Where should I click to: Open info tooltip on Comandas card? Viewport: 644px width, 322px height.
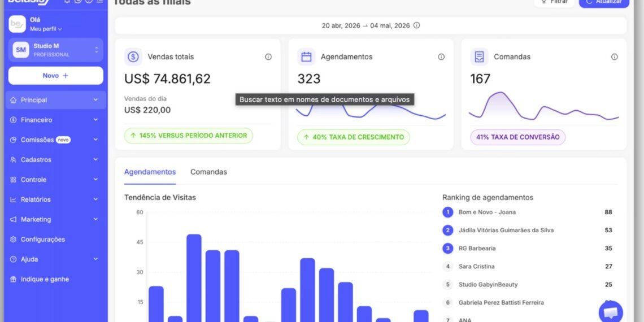pyautogui.click(x=615, y=57)
